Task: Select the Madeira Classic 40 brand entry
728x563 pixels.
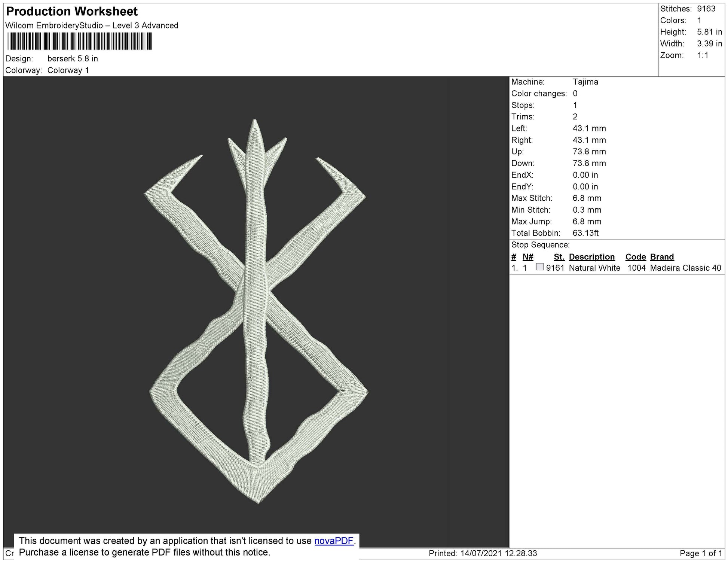Action: (685, 268)
